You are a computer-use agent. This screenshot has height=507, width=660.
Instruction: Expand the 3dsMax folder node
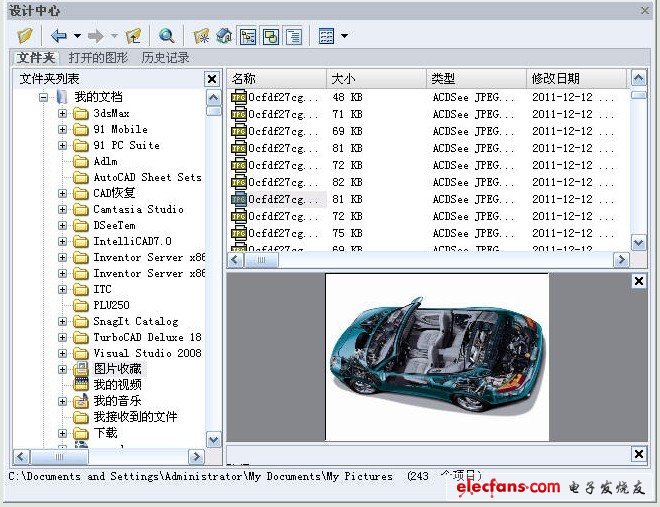[x=62, y=114]
